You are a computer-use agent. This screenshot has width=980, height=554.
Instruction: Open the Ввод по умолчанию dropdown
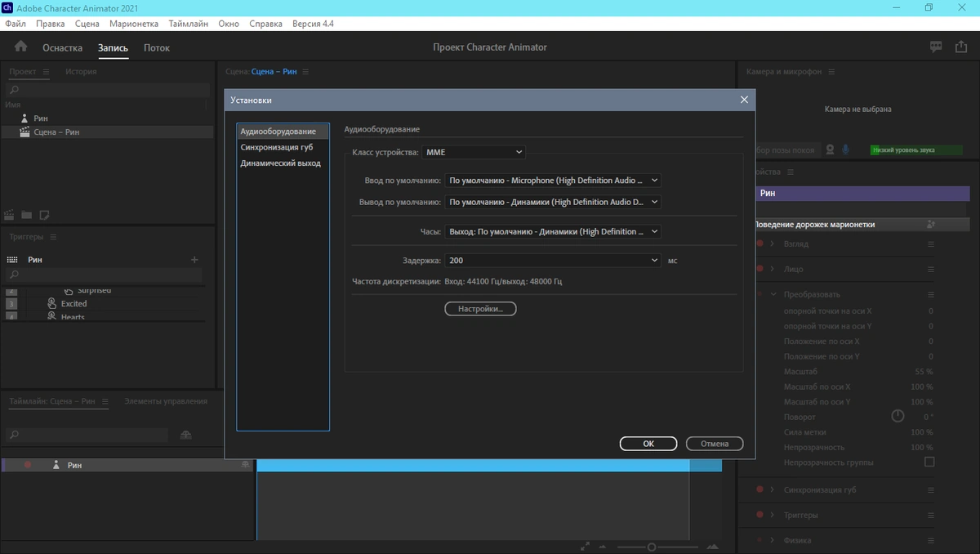point(553,181)
